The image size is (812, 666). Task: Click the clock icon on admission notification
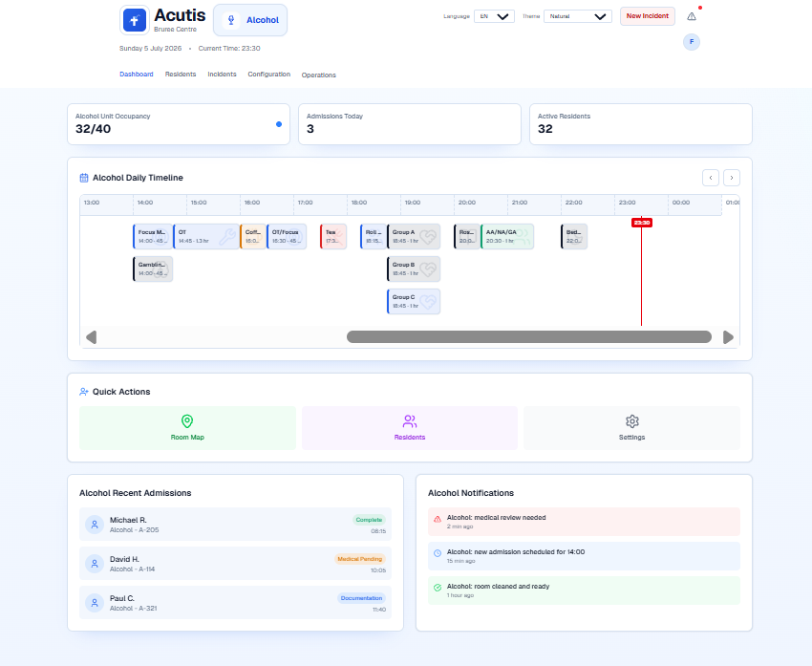click(x=438, y=553)
